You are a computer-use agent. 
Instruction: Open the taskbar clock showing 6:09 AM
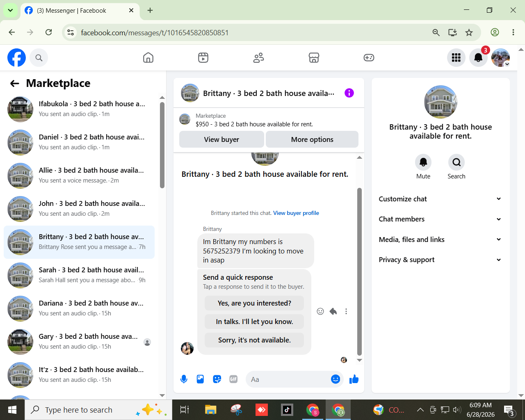(x=481, y=410)
